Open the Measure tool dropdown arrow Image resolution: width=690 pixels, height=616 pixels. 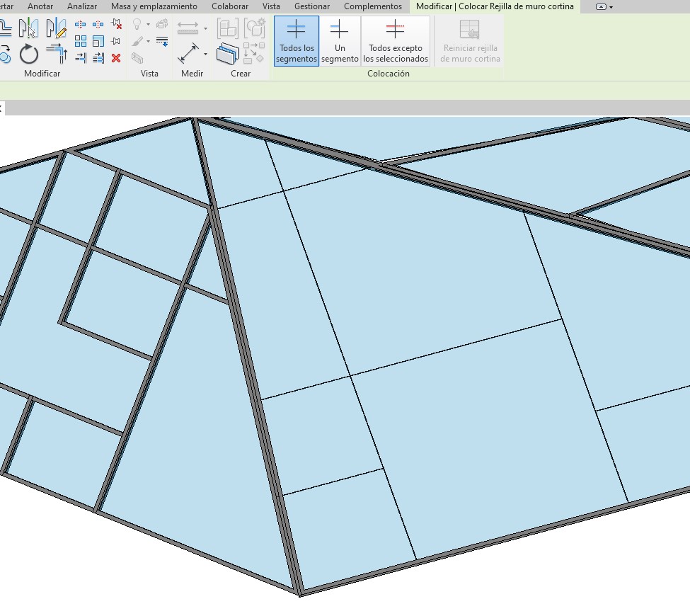[x=205, y=28]
